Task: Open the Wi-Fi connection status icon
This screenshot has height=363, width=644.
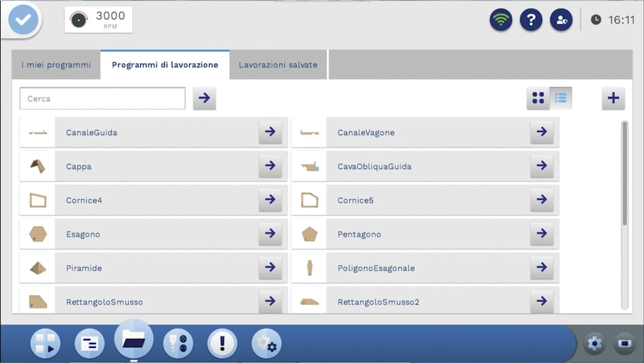Action: click(501, 20)
